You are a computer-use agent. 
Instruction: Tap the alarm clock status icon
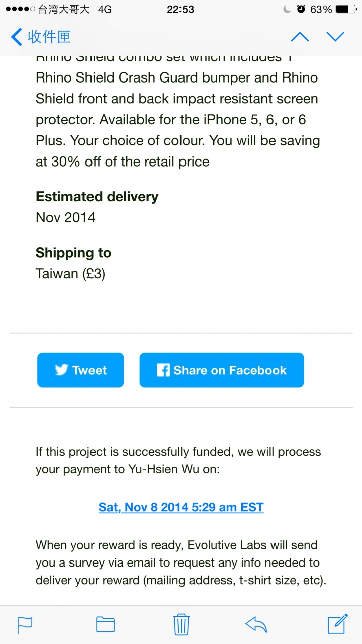click(301, 9)
